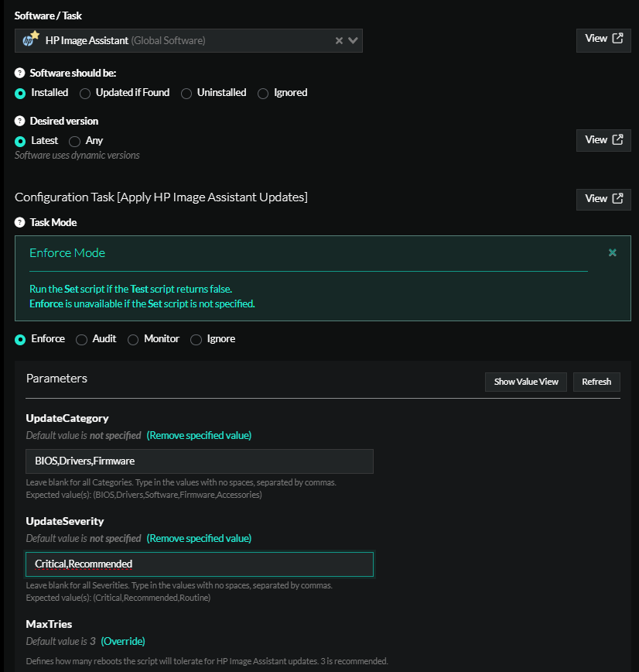Select Latest desired version

point(20,141)
